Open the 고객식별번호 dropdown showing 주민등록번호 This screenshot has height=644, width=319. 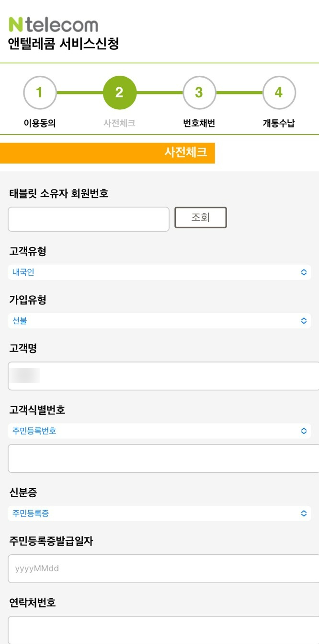(x=159, y=431)
